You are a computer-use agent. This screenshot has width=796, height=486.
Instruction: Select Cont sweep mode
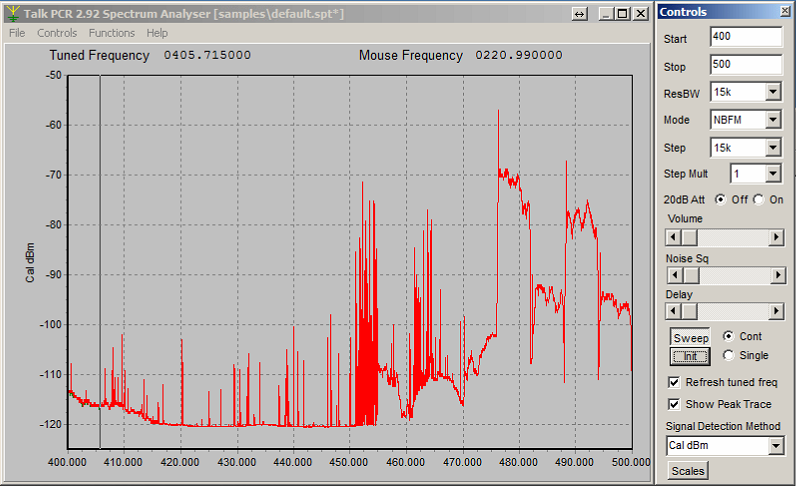point(728,336)
